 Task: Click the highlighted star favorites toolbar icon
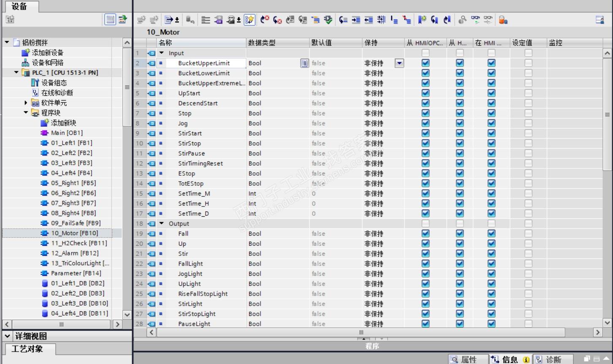(x=250, y=20)
